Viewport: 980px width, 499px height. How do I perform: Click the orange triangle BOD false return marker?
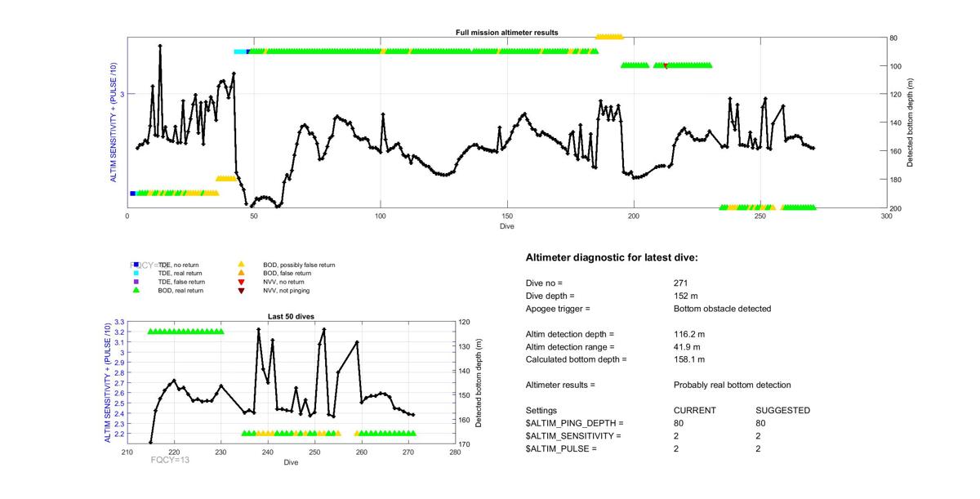(x=241, y=273)
